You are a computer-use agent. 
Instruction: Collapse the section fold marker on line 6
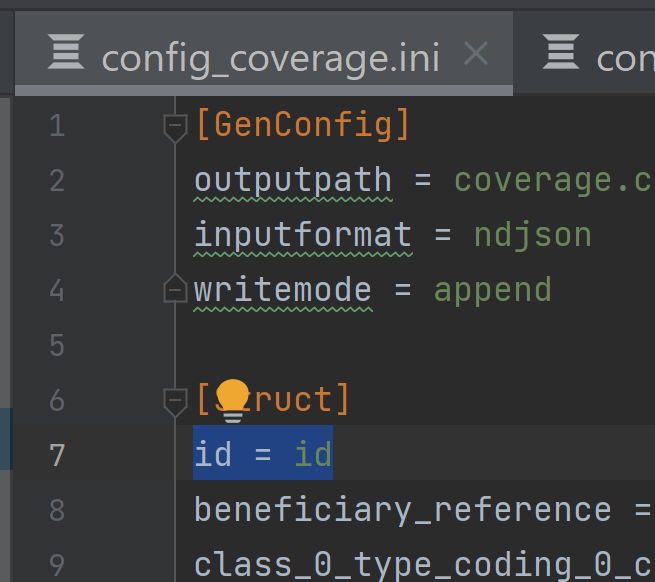(175, 402)
